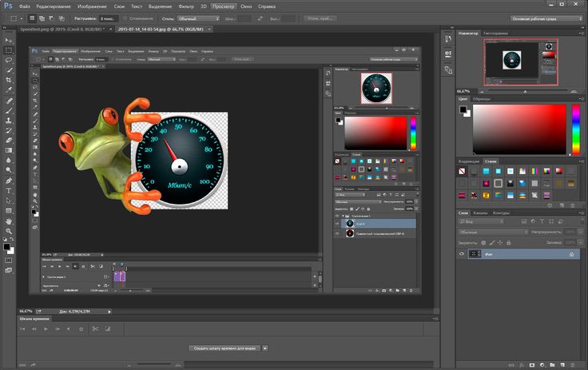
Task: Click the Фон layer thumbnail in the Layers panel
Action: point(475,254)
